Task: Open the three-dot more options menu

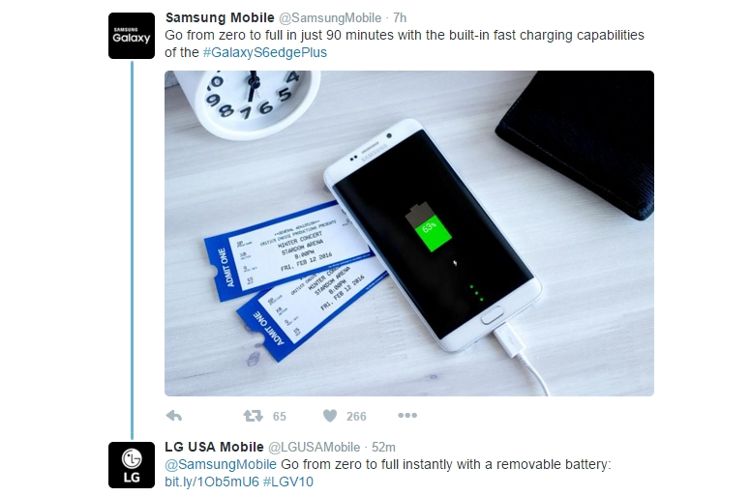Action: pyautogui.click(x=408, y=415)
